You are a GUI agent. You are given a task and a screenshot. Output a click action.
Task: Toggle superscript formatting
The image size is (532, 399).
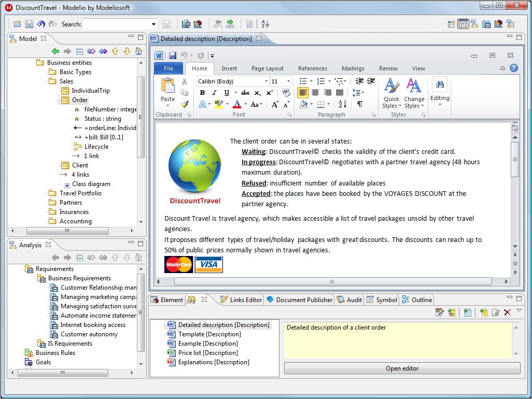(270, 93)
